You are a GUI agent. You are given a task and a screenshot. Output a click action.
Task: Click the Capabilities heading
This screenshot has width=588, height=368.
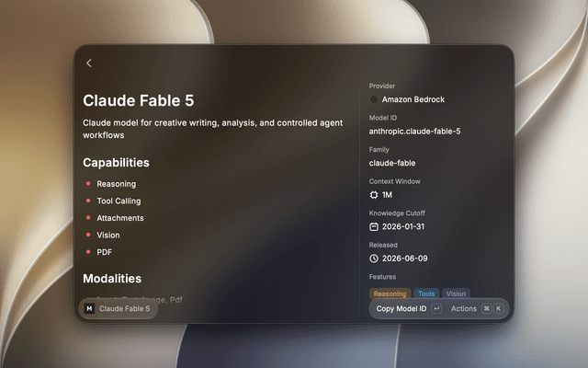116,163
